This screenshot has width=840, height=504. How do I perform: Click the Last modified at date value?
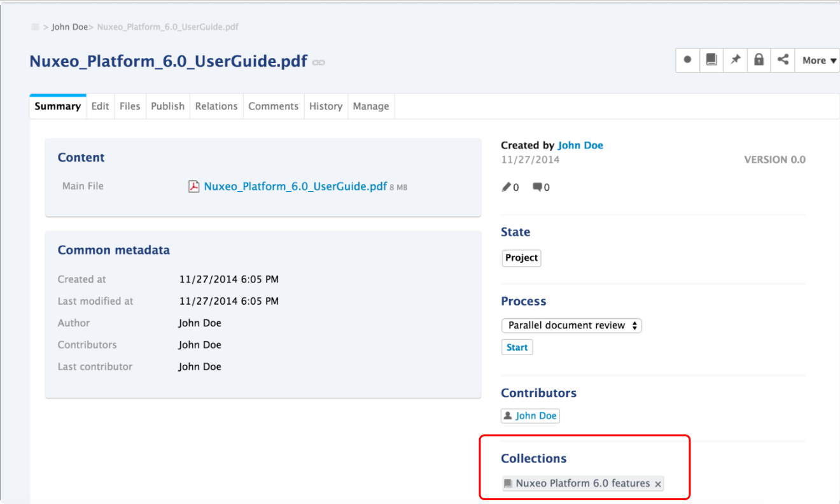pos(229,301)
